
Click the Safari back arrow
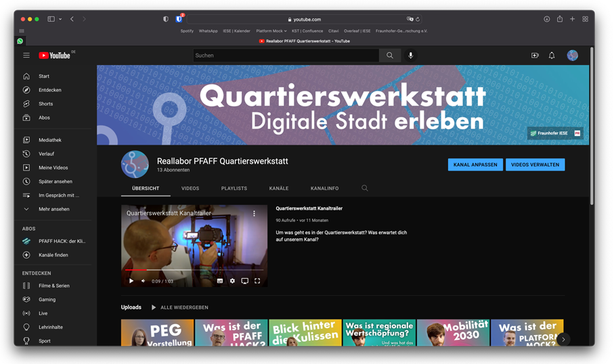[x=72, y=19]
